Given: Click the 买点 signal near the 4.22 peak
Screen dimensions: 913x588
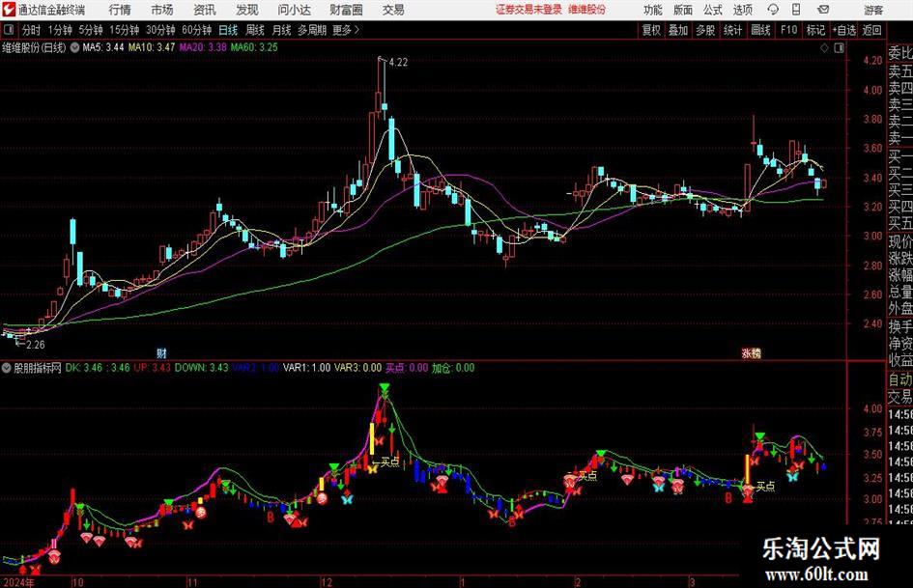Looking at the screenshot, I should (389, 462).
